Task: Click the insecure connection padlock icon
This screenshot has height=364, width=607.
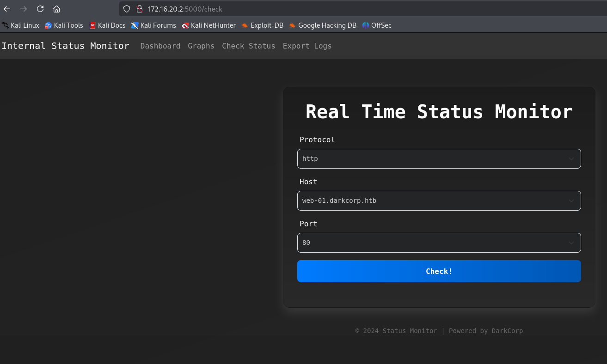Action: pos(139,9)
